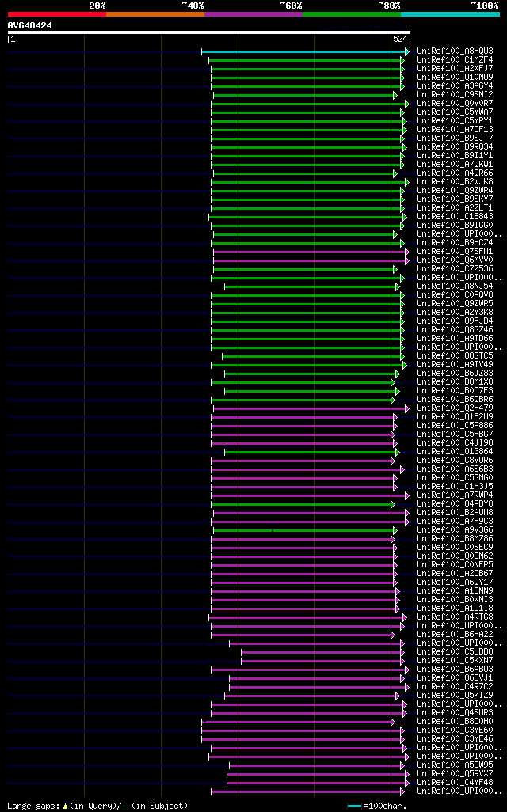The image size is (507, 812).
Task: Select the UniRef100_A6S6B3 hit label
Action: pos(456,469)
